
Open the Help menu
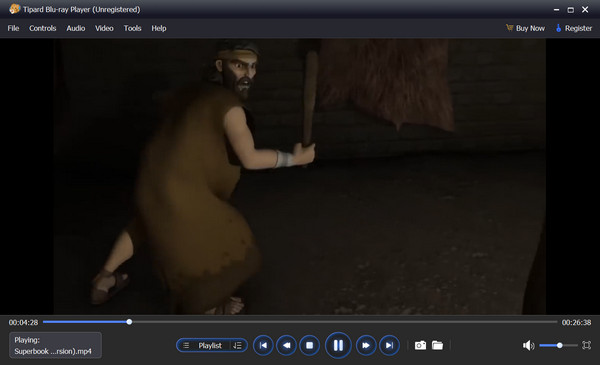(158, 28)
